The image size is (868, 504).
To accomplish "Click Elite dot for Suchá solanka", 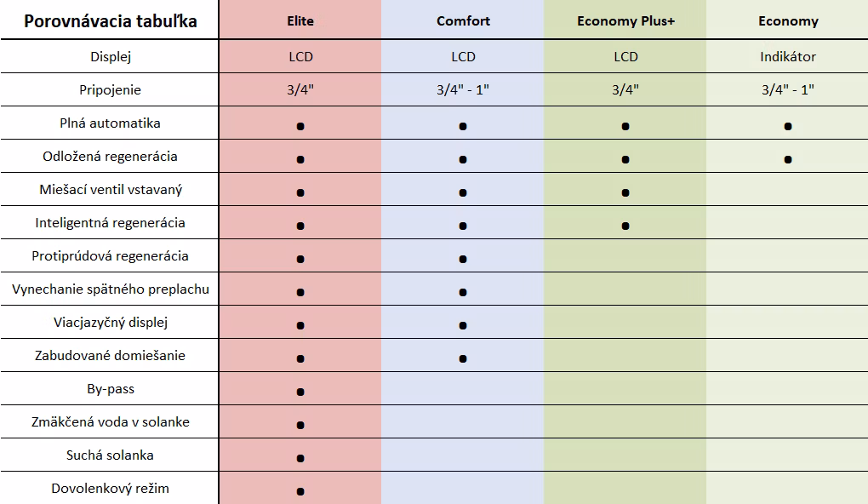I will pyautogui.click(x=300, y=458).
